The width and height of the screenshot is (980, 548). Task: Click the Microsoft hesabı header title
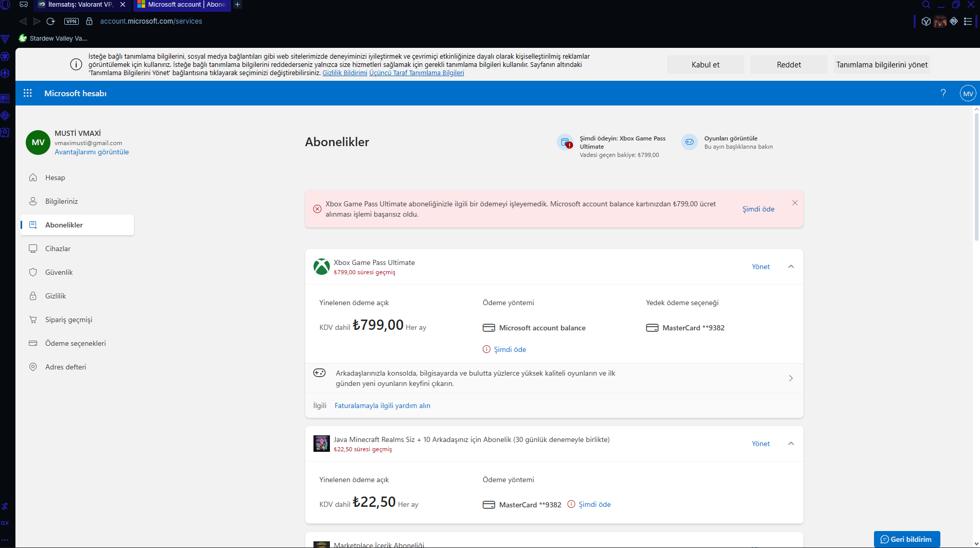point(75,93)
